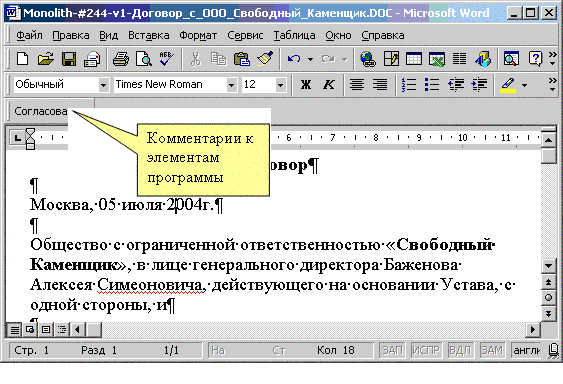Redo the undone action

329,59
